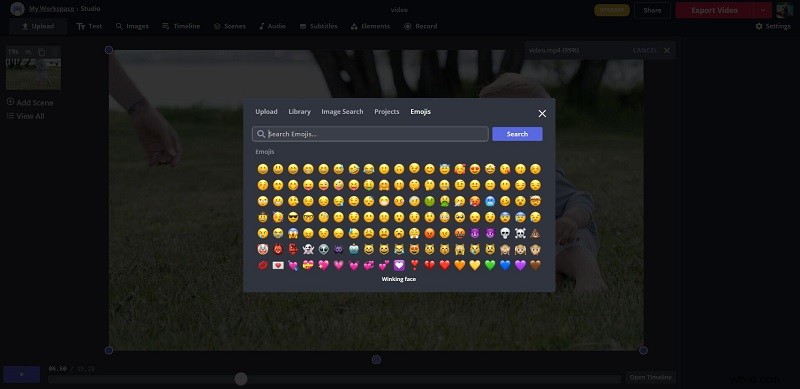
Task: Insert the white skull emoji
Action: point(505,233)
